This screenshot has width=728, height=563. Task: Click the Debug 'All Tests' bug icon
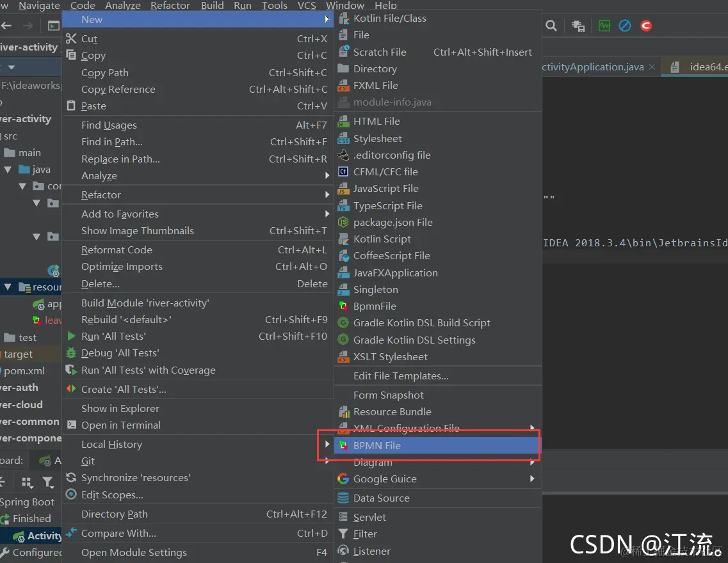[71, 353]
